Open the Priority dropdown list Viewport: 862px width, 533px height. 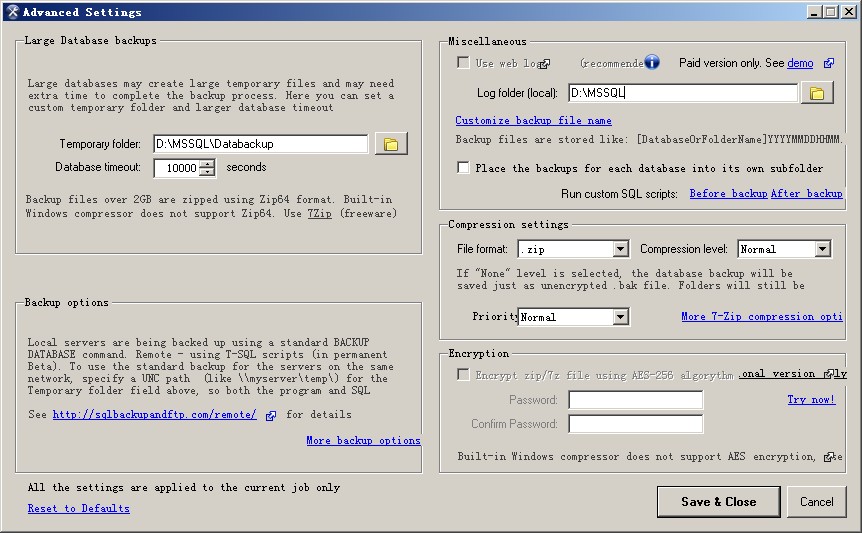click(x=620, y=317)
